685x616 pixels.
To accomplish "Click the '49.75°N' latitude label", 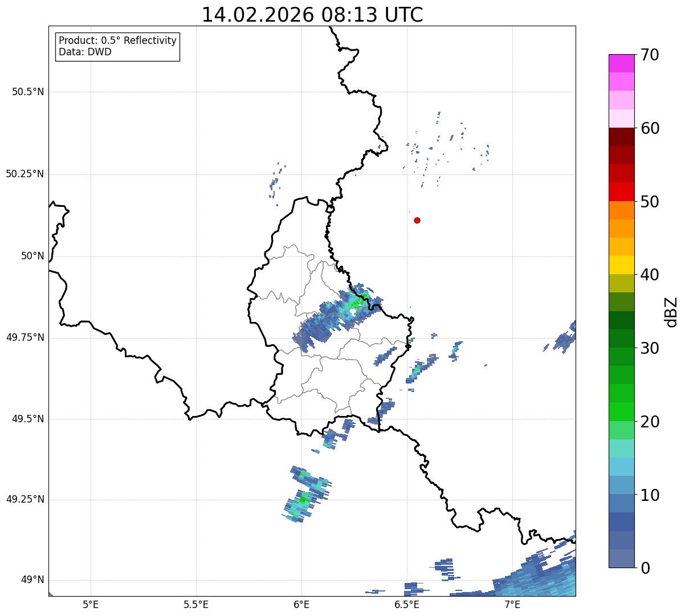I will [x=25, y=337].
